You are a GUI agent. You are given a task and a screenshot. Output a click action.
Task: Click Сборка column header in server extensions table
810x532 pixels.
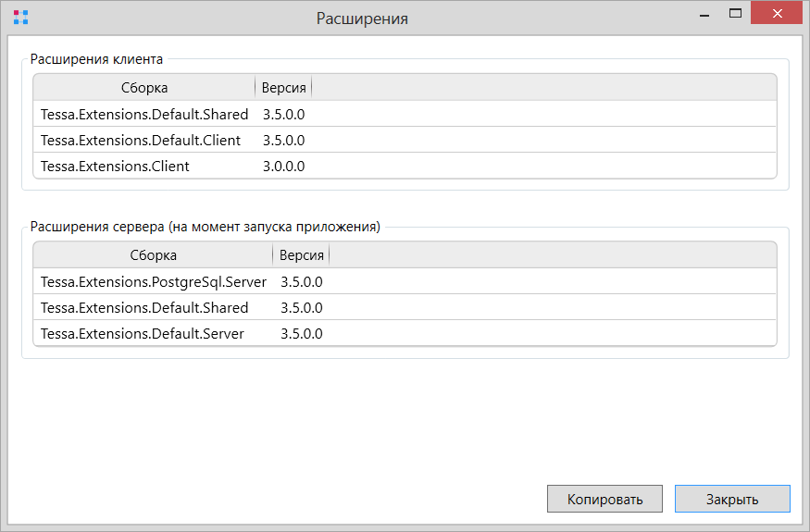pyautogui.click(x=153, y=255)
